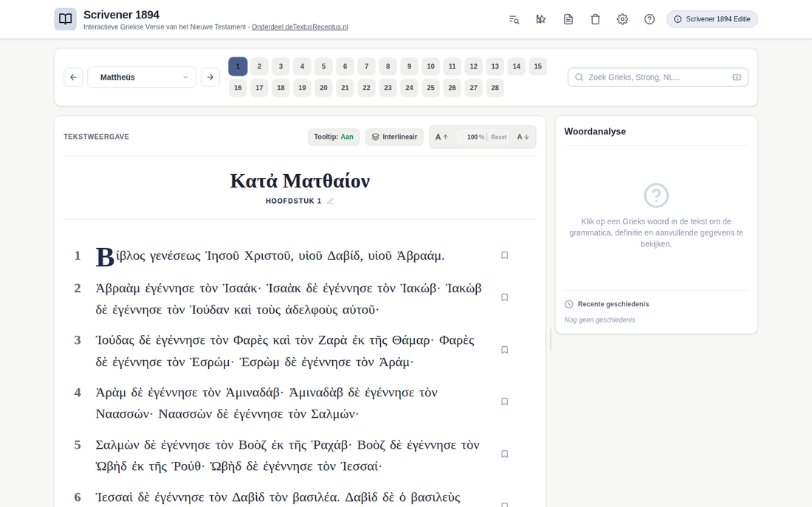Viewport: 812px width, 507px height.
Task: Reset font size to 100%
Action: click(x=499, y=137)
